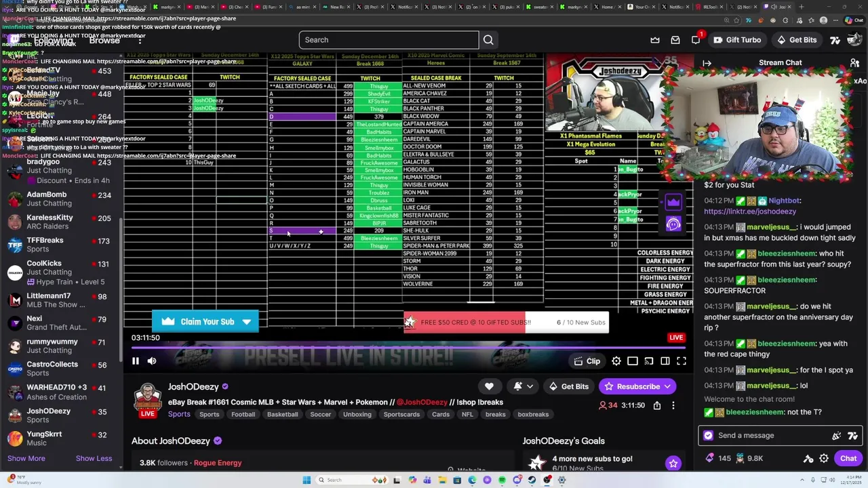Click Get Bits below the player

click(569, 386)
